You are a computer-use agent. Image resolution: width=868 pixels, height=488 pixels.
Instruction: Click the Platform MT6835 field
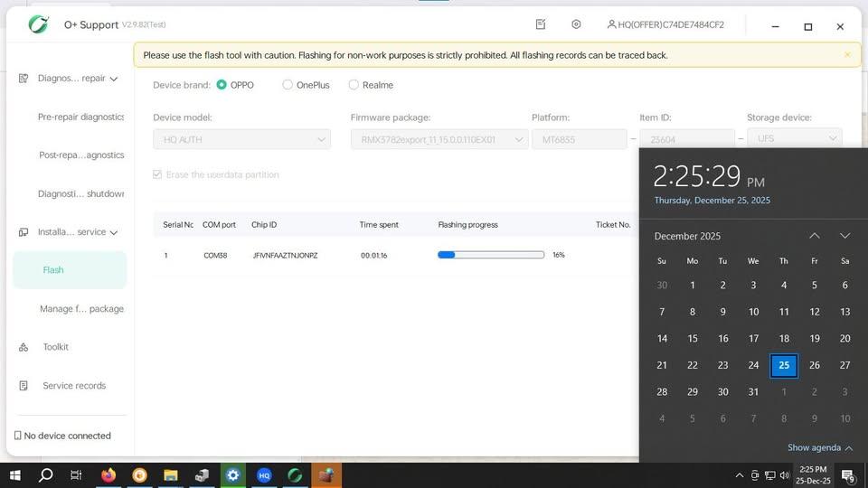pos(580,139)
